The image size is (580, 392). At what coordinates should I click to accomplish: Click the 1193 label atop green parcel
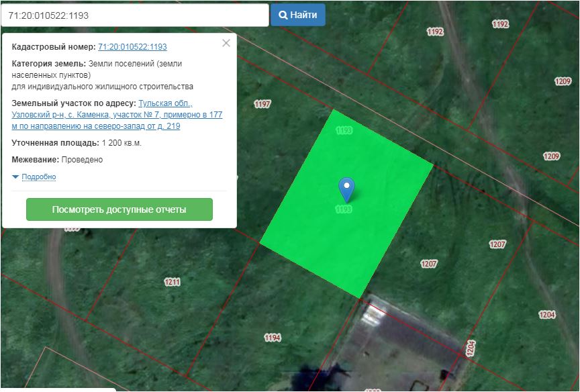tap(344, 130)
